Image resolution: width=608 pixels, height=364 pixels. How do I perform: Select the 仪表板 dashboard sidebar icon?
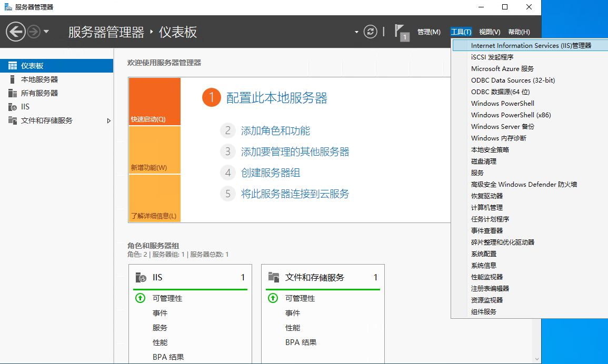[x=13, y=66]
